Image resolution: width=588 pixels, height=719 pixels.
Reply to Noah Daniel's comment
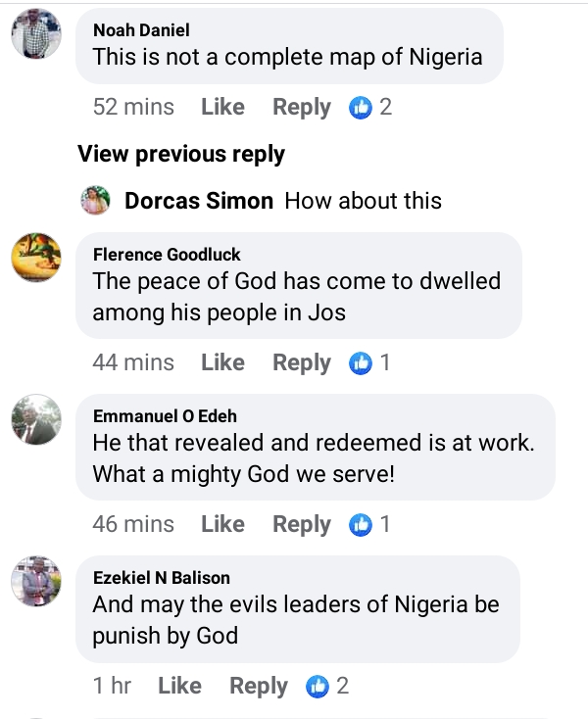[x=301, y=108]
